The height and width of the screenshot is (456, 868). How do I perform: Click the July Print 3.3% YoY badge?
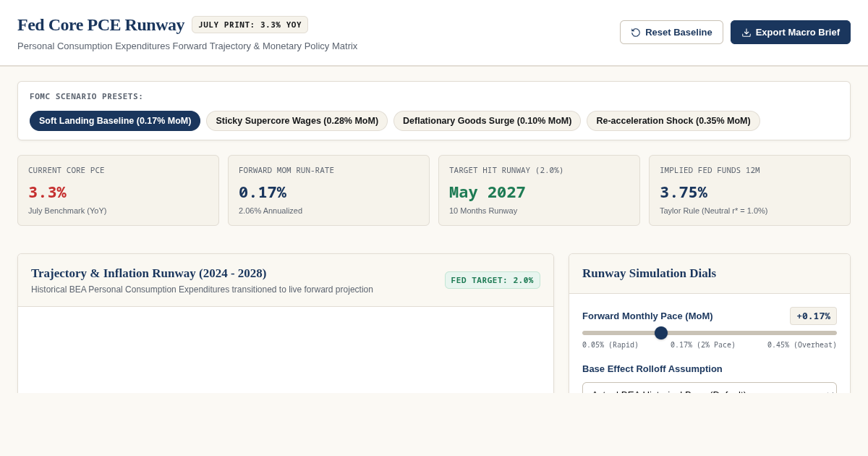tap(250, 25)
